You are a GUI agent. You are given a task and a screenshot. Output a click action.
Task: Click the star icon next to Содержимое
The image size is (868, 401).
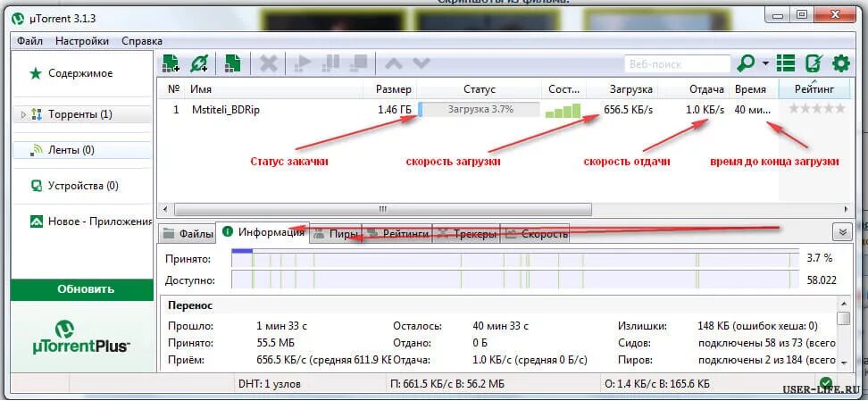[x=36, y=73]
